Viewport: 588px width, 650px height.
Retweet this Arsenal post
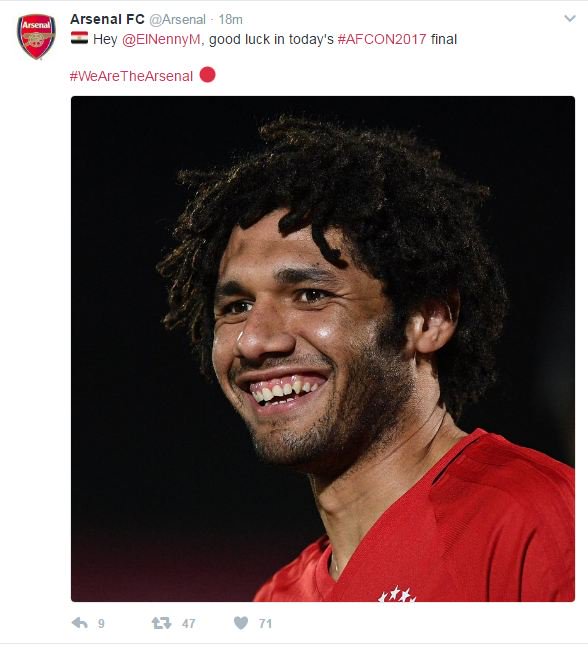161,623
